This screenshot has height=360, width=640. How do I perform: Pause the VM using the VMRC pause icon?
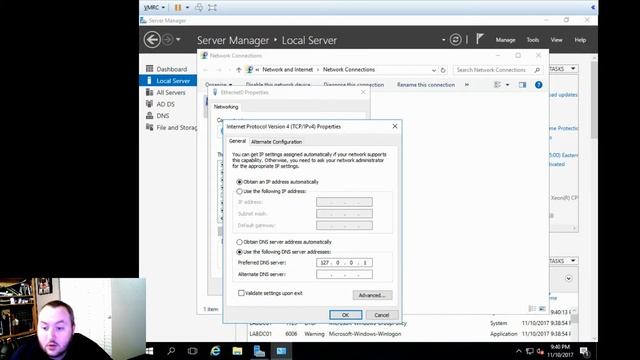point(178,7)
